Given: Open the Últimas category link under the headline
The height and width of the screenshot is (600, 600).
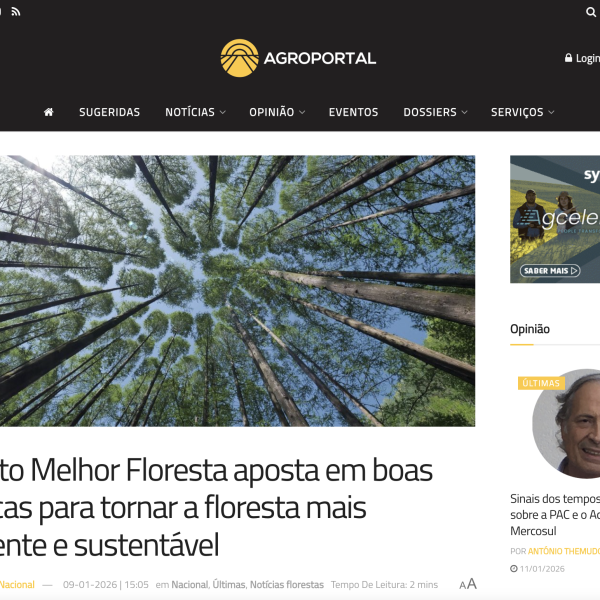Looking at the screenshot, I should (228, 585).
